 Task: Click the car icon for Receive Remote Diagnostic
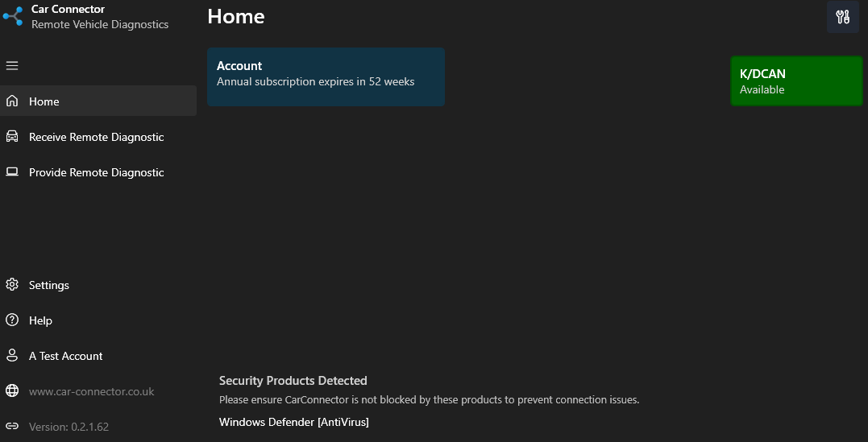tap(12, 137)
